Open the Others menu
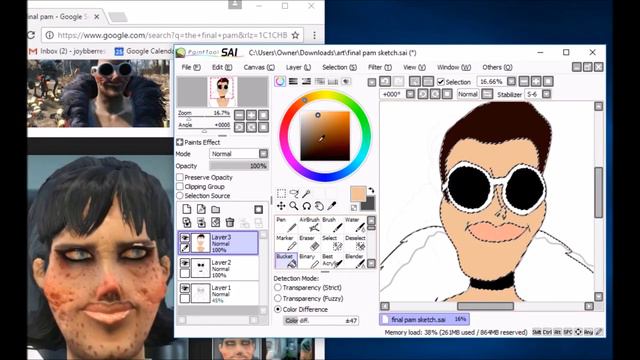The height and width of the screenshot is (360, 640). (x=497, y=67)
